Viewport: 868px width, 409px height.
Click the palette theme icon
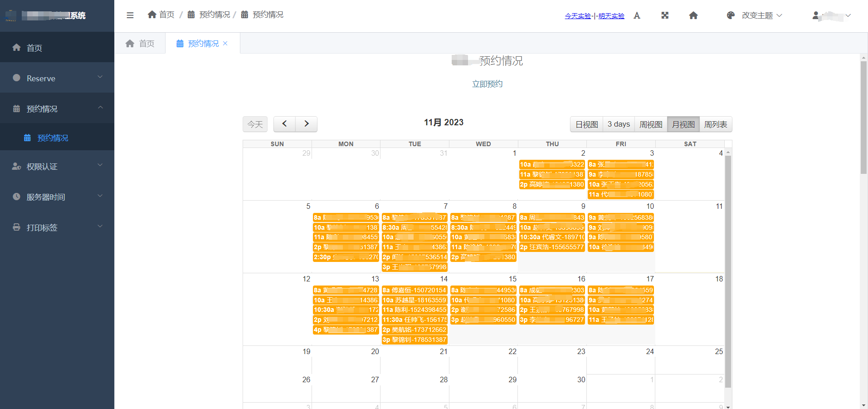(731, 15)
